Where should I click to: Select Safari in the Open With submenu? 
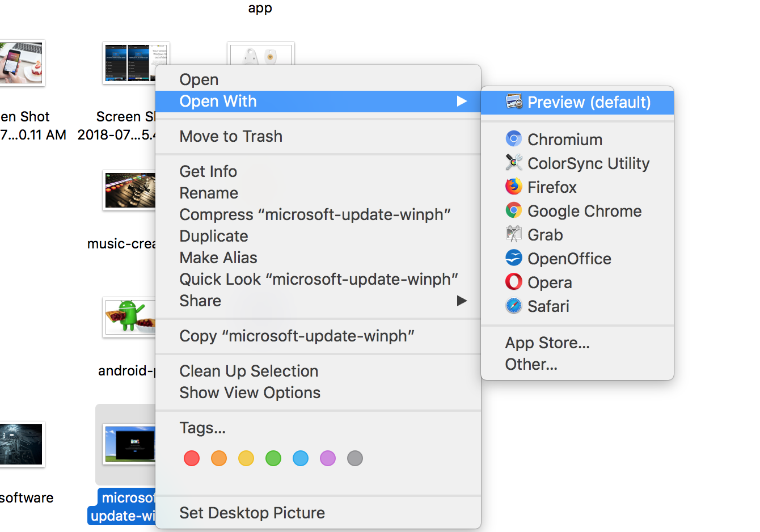click(x=548, y=306)
